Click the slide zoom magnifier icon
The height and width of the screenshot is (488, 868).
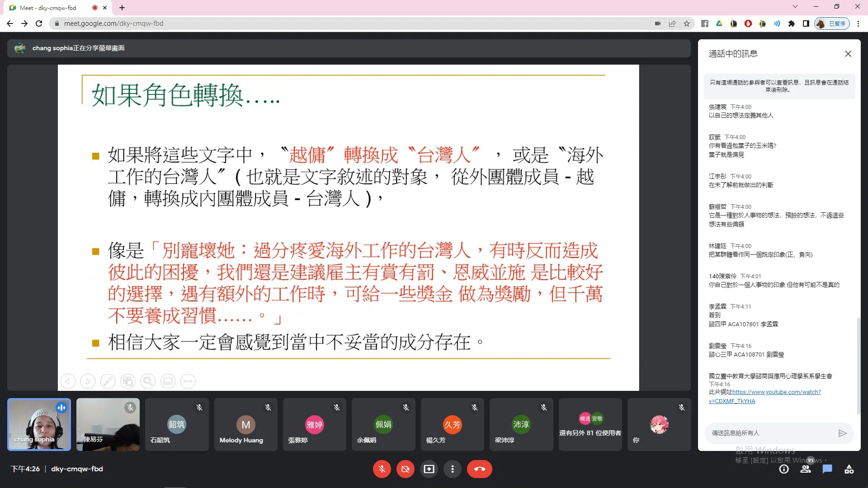point(148,381)
